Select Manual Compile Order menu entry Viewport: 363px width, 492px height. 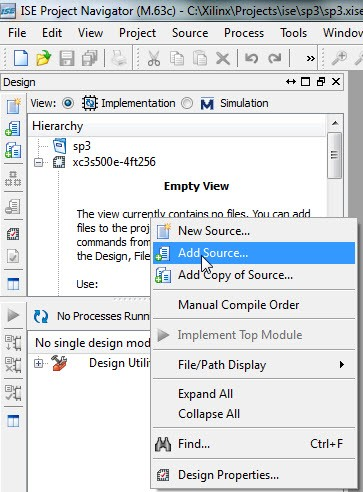coord(254,305)
